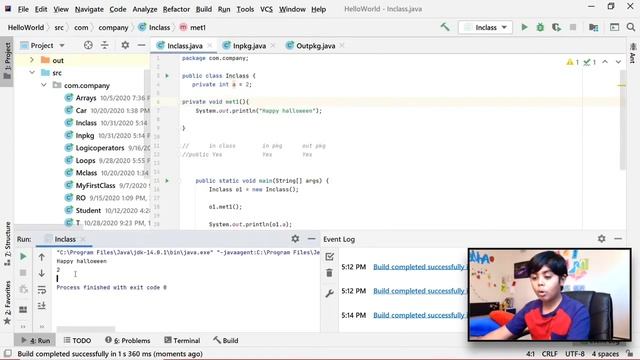Open the Terminal tool window
This screenshot has width=640, height=360.
point(182,340)
